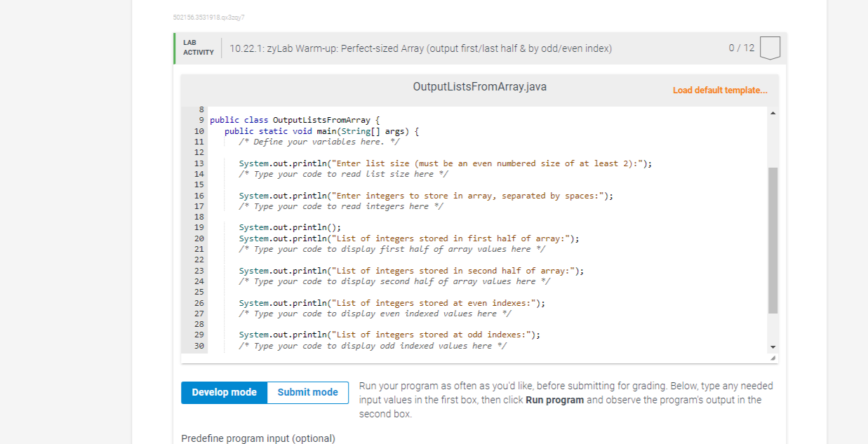Click the public class declaration on line 9
Viewport: 868px width, 444px height.
pos(293,119)
